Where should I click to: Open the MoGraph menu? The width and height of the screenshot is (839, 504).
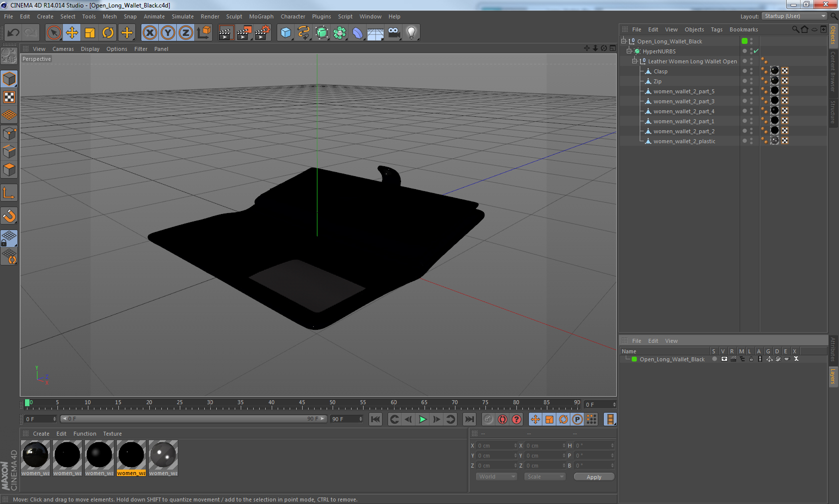[x=261, y=16]
